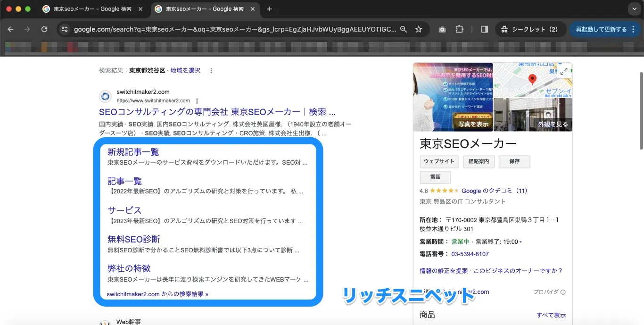This screenshot has height=325, width=644.
Task: Click the 東京都渋谷区 location text
Action: (147, 70)
